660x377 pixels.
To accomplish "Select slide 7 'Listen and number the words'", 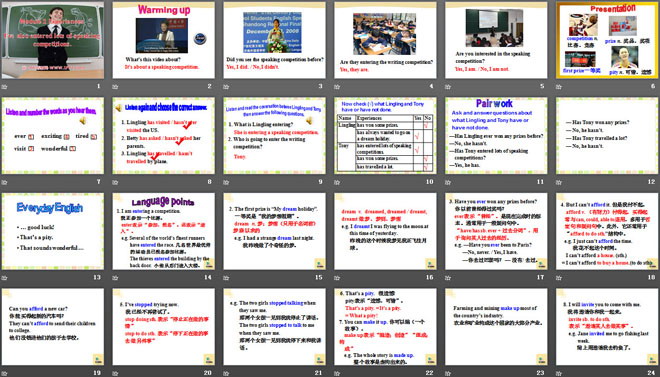I will coord(53,135).
